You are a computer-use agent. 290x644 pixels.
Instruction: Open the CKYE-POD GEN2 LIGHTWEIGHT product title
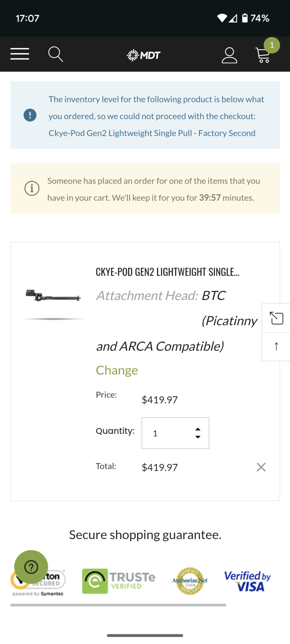tap(167, 272)
